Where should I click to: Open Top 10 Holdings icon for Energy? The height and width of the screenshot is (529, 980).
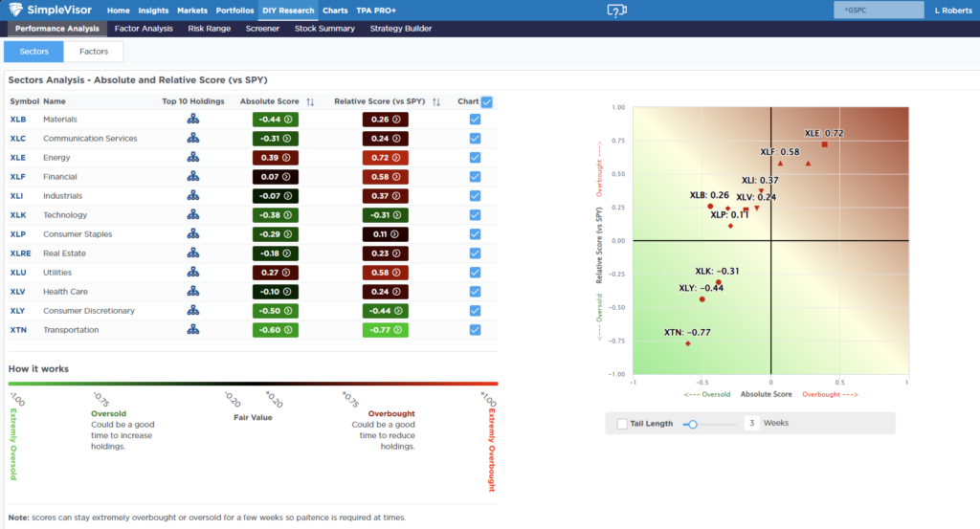[192, 158]
